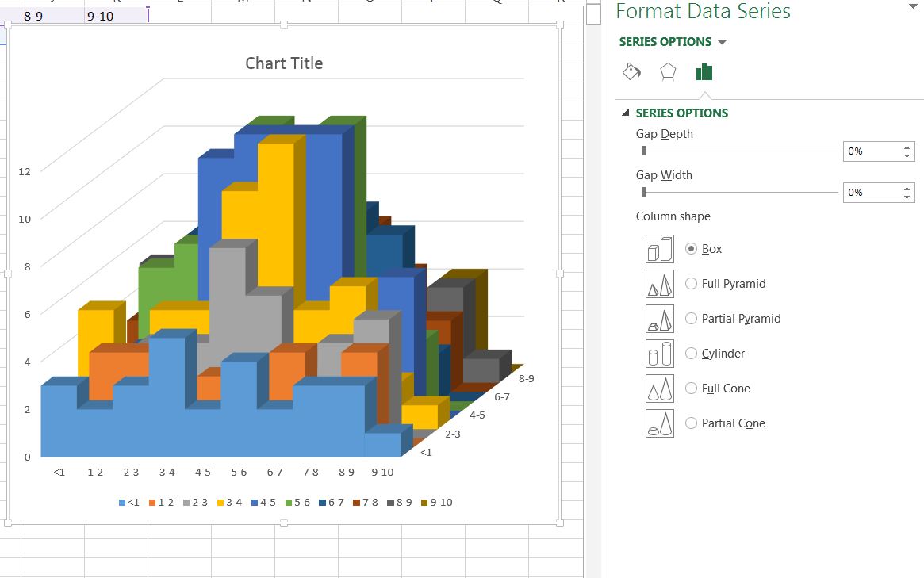Click the Partial Cone shape icon

tap(659, 423)
